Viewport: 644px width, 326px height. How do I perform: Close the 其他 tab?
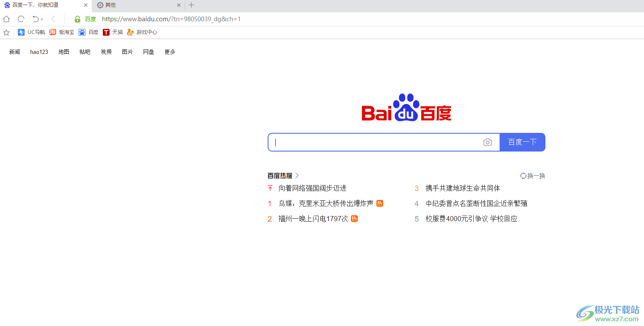[x=179, y=5]
